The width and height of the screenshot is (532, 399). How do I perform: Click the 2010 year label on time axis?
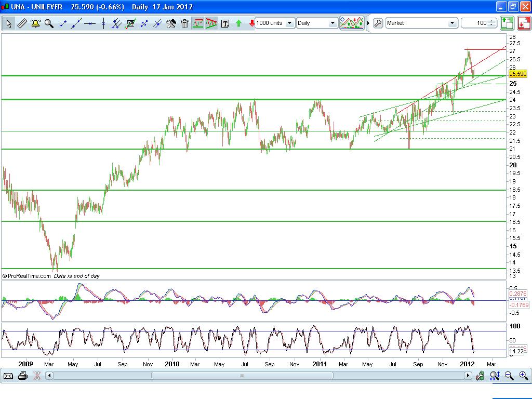[172, 364]
